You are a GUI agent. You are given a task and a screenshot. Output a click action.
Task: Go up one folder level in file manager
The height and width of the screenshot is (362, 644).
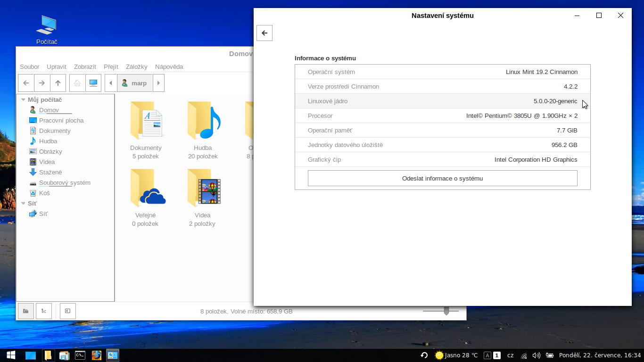[58, 83]
